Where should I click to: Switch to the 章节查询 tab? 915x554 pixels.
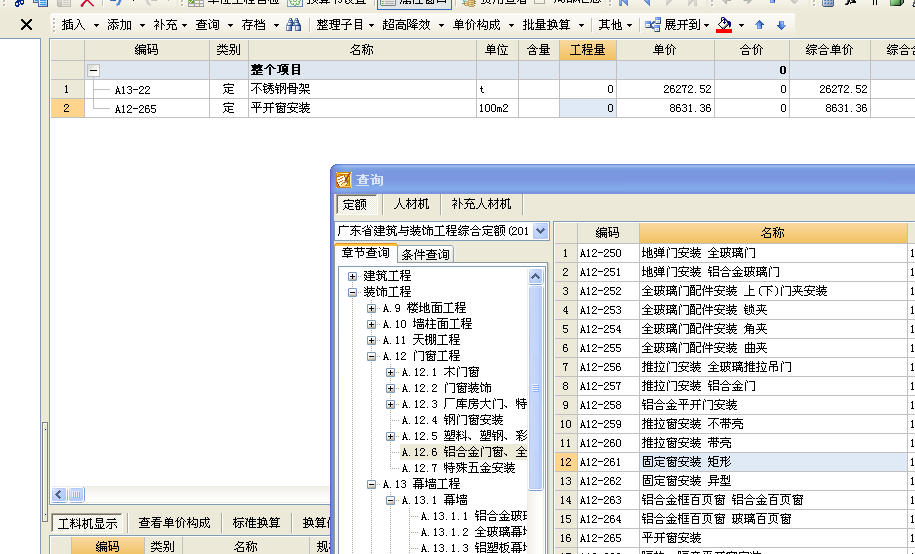coord(365,253)
